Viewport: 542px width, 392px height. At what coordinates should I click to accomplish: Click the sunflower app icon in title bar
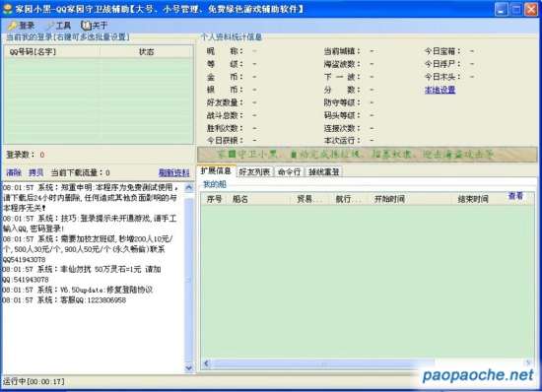pyautogui.click(x=7, y=9)
